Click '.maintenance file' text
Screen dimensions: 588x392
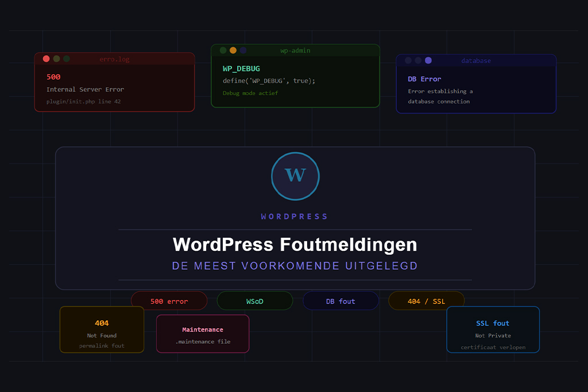point(203,341)
